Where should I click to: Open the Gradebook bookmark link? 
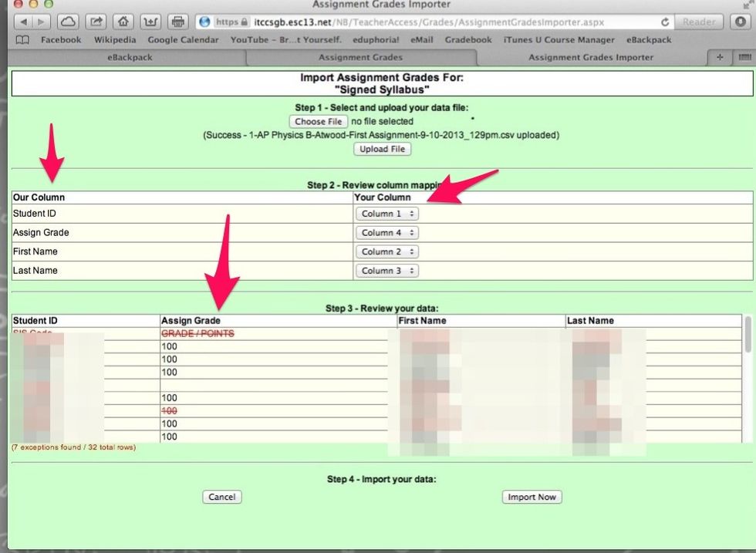pos(468,39)
